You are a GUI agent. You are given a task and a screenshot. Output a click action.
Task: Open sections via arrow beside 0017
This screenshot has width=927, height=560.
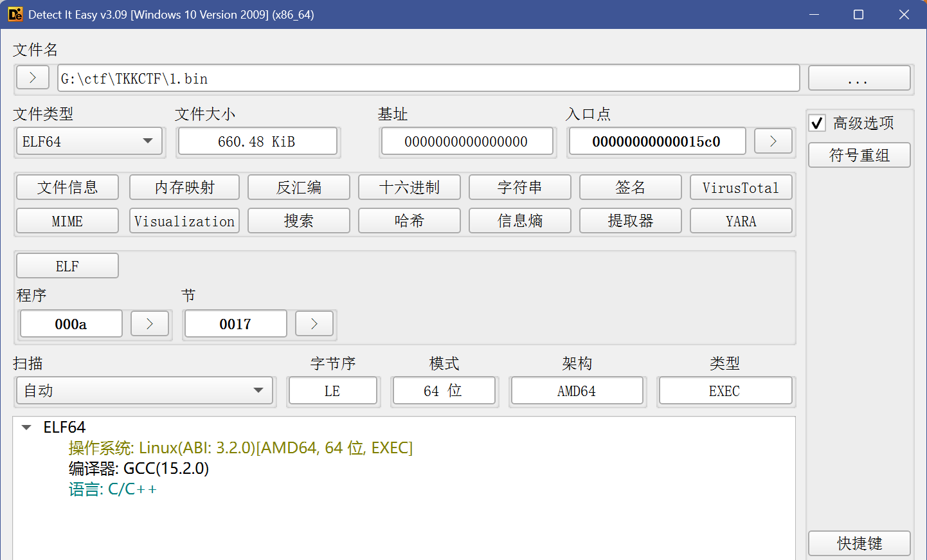coord(314,324)
